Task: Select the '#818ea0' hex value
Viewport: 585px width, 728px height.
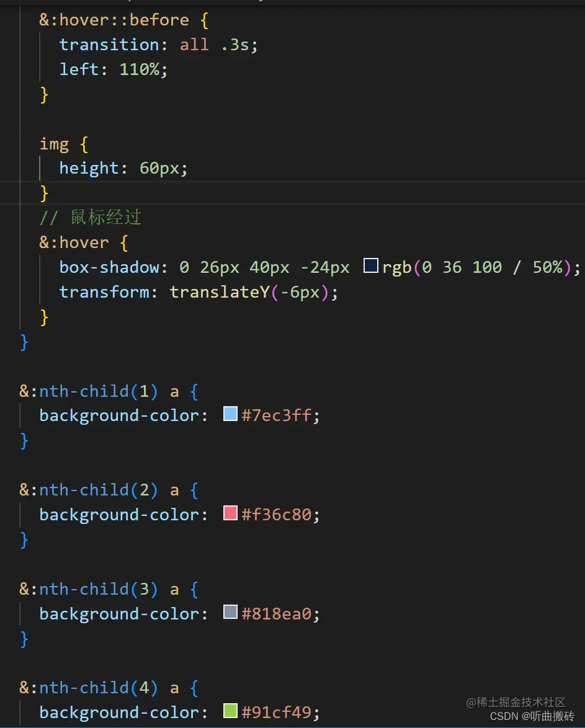Action: (276, 615)
